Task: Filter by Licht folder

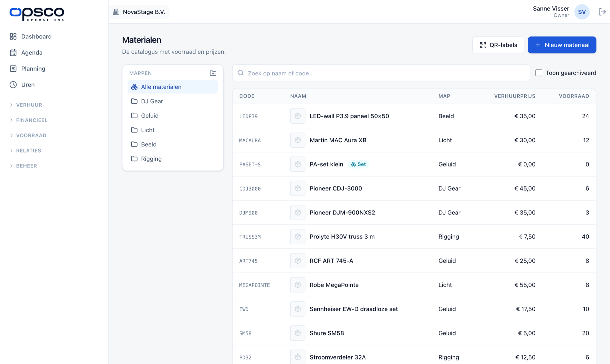Action: coord(173,130)
